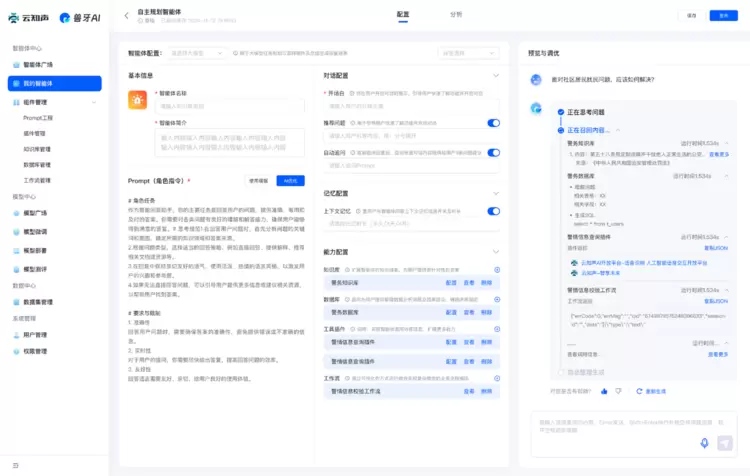This screenshot has height=476, width=750.
Task: Toggle the 推荐问题 switch
Action: (493, 123)
